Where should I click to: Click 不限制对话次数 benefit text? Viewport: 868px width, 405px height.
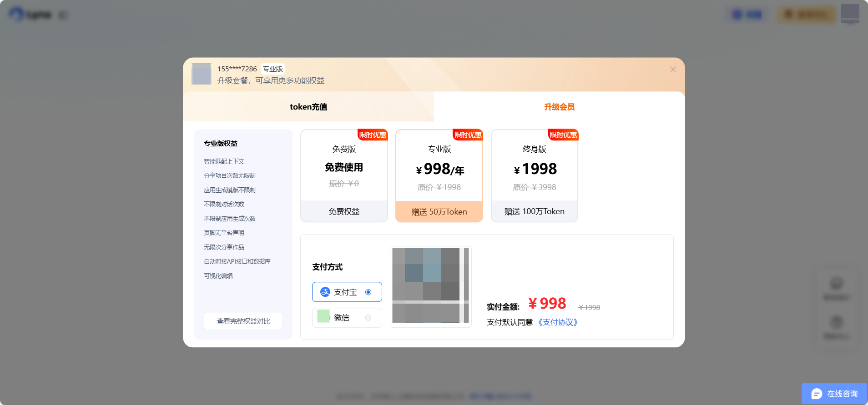(x=224, y=204)
